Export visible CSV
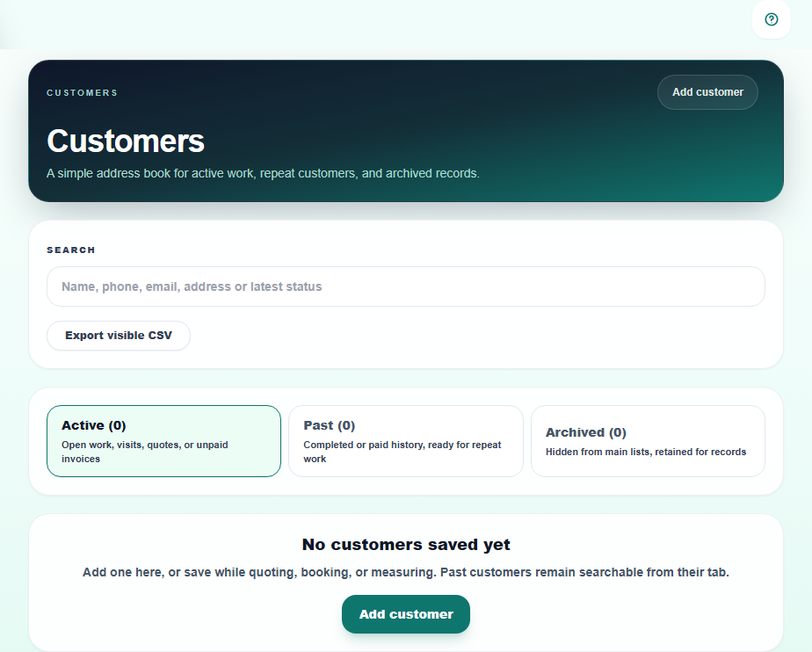This screenshot has width=812, height=652. click(119, 336)
